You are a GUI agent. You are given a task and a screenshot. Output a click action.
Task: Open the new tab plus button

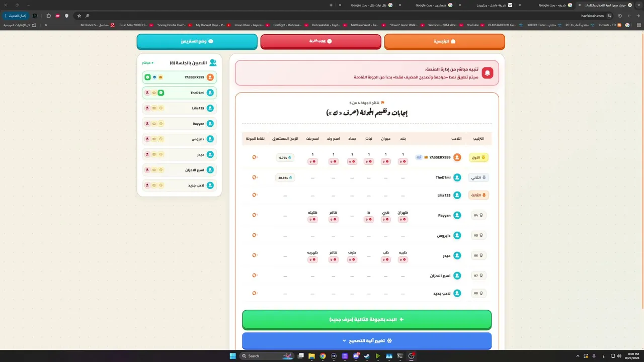331,5
